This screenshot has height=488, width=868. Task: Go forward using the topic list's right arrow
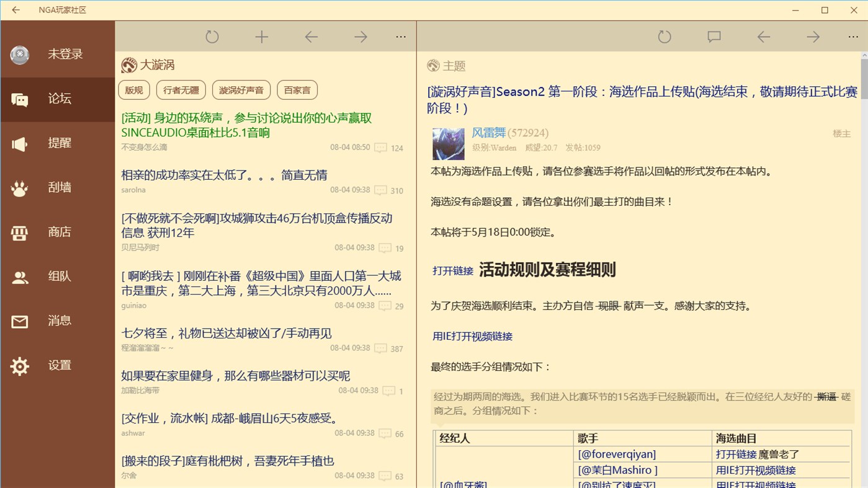360,36
